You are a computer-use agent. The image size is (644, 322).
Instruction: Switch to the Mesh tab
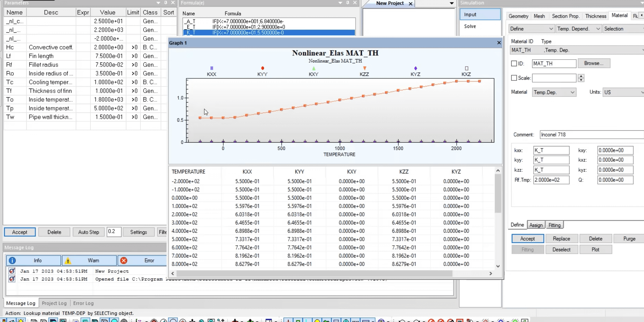(539, 16)
